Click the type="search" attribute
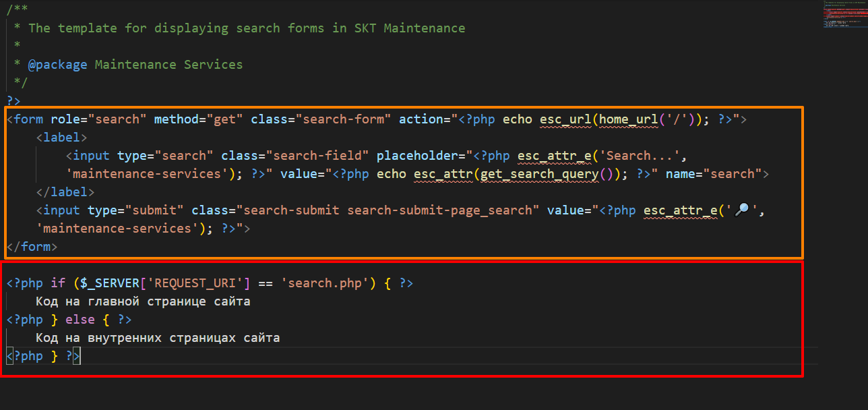Viewport: 868px width, 410px height. (x=165, y=156)
